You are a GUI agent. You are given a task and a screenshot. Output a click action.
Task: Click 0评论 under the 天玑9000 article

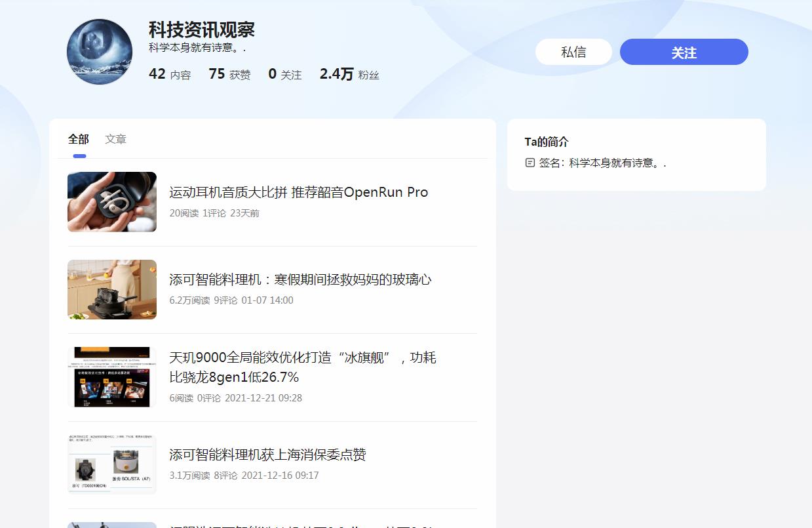(209, 398)
